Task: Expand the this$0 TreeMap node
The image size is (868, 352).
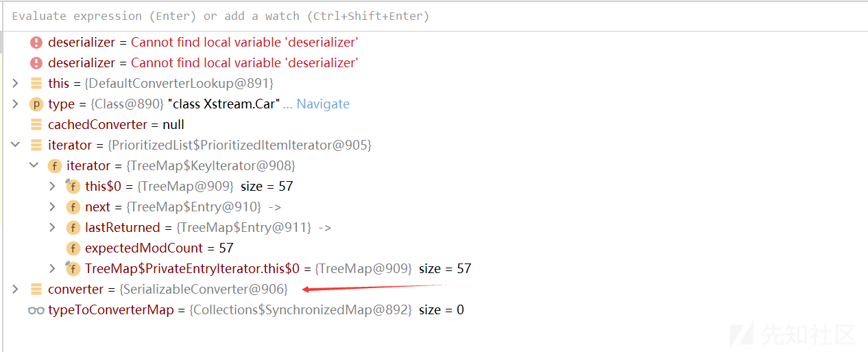Action: pyautogui.click(x=53, y=187)
